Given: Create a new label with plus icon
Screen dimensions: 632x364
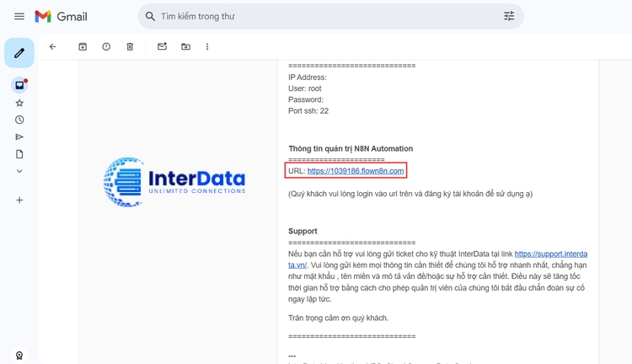Looking at the screenshot, I should (x=19, y=200).
